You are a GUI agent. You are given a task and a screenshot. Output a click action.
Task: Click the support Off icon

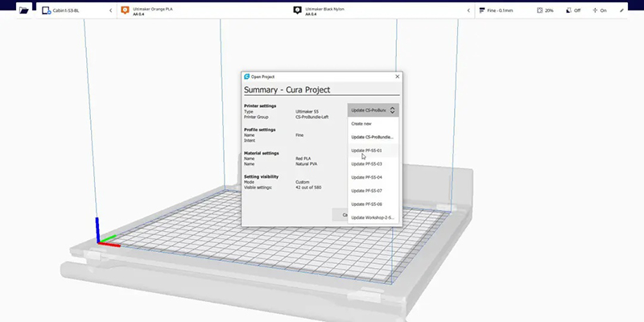[568, 11]
